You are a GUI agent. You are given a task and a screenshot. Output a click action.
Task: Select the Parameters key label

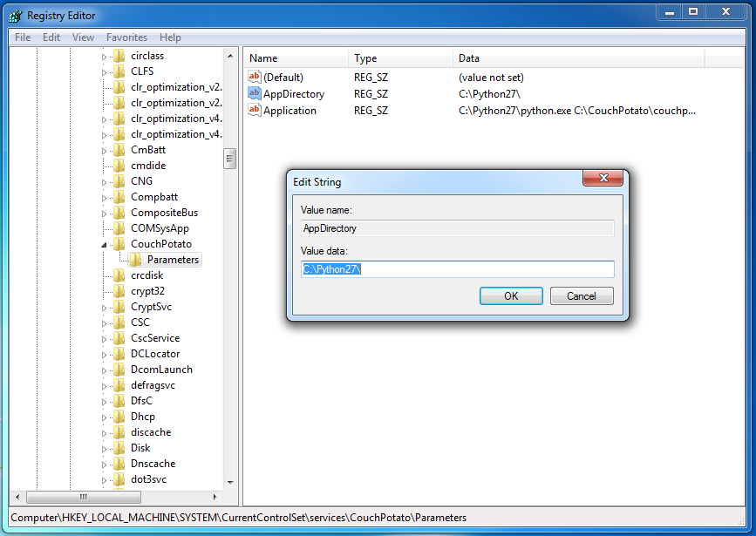pos(173,260)
